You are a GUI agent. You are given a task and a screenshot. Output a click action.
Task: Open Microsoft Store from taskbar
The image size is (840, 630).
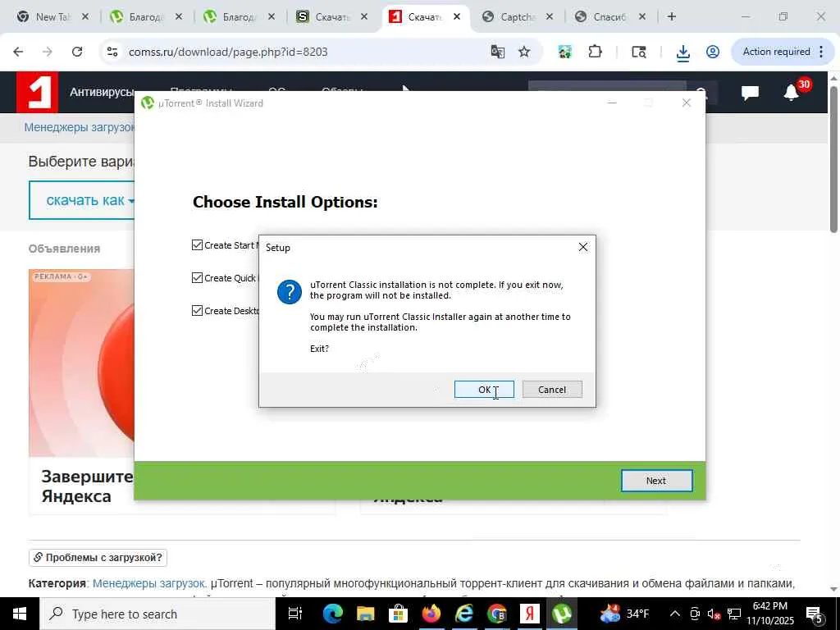398,614
